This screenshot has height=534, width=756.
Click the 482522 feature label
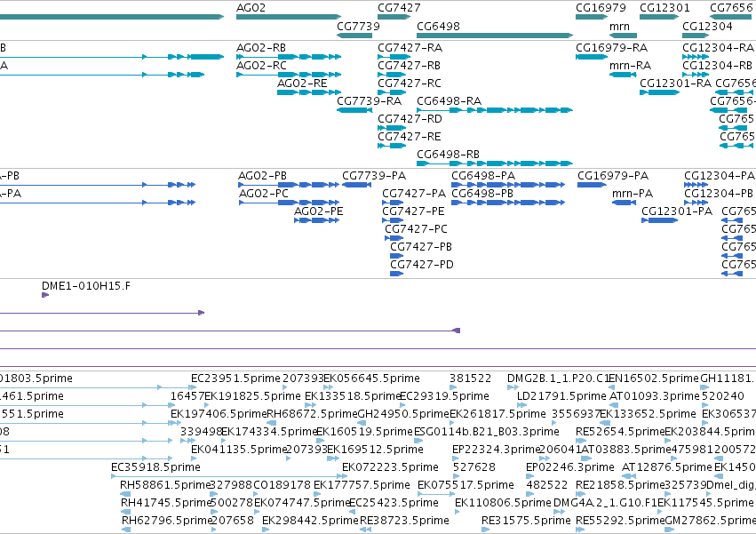click(547, 485)
